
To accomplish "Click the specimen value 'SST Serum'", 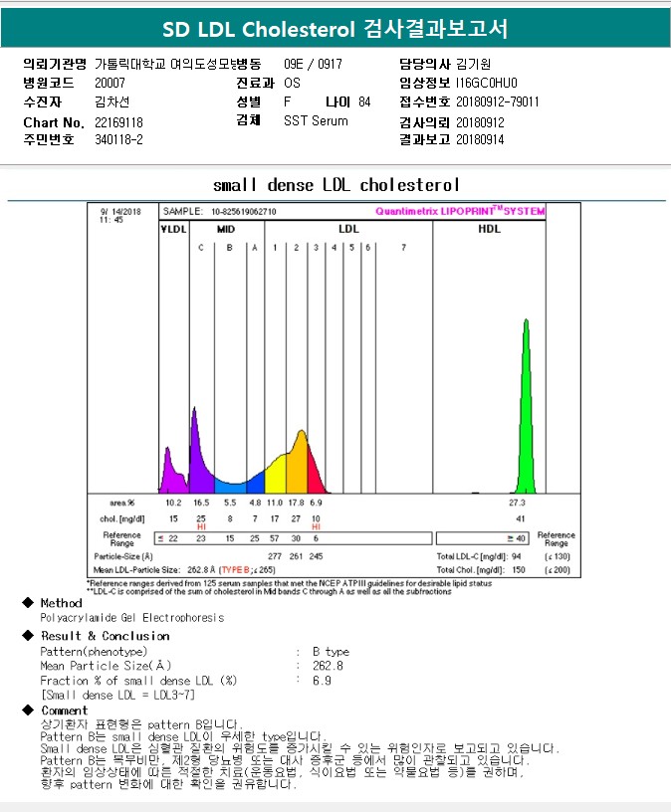I will pyautogui.click(x=316, y=120).
